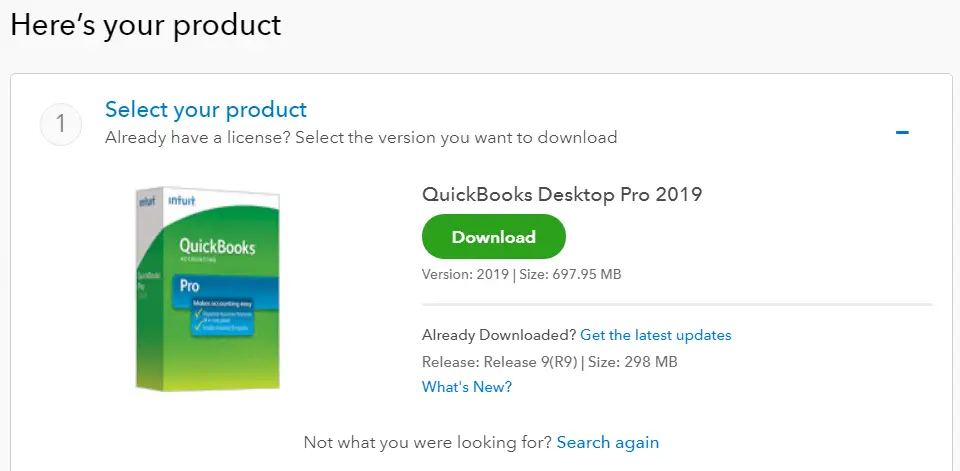
Task: Click the QuickBooks name on box front
Action: 217,246
